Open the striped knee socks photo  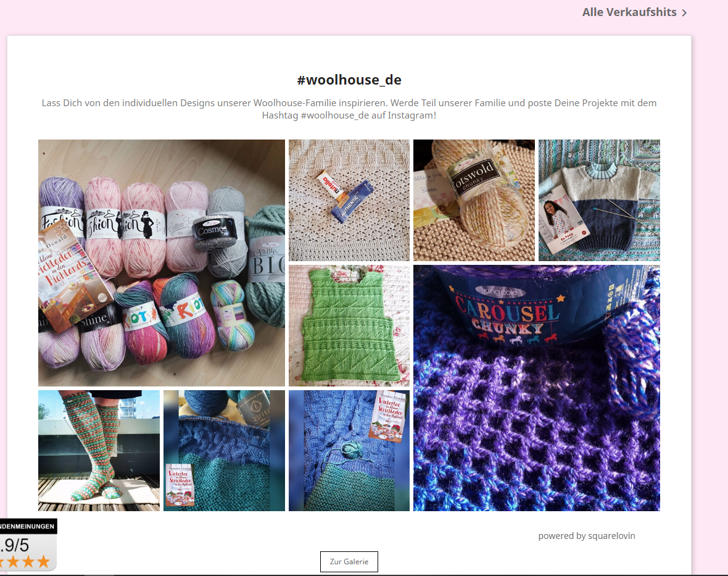click(99, 451)
